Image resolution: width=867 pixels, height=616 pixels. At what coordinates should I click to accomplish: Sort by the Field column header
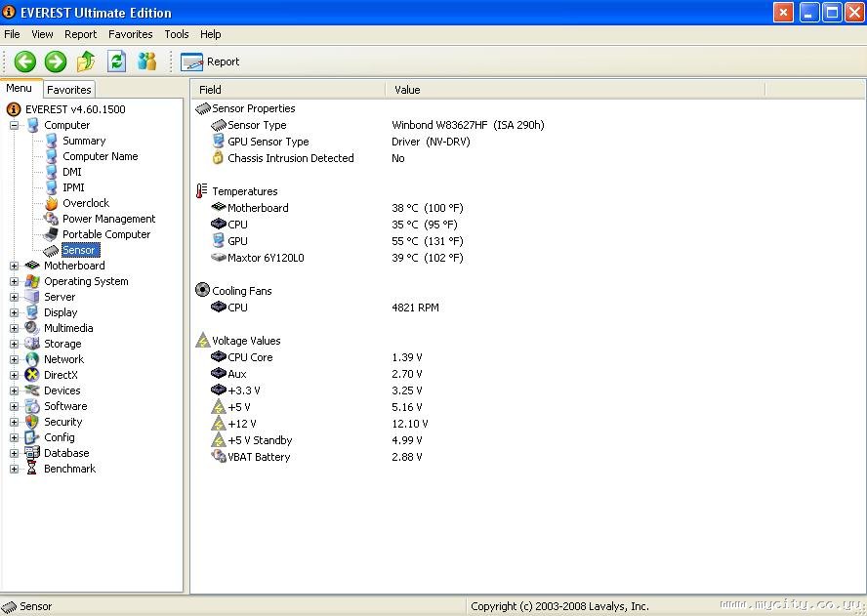288,90
